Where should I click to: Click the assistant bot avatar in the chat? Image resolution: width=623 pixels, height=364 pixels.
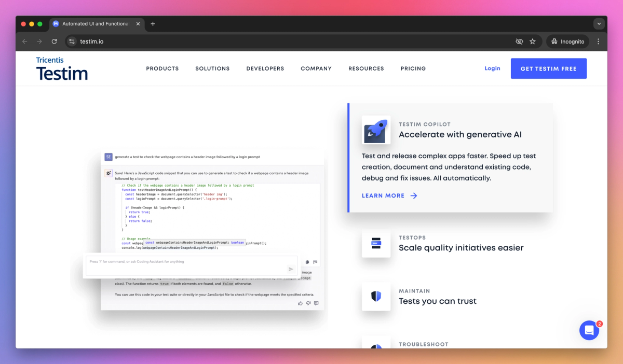[109, 173]
